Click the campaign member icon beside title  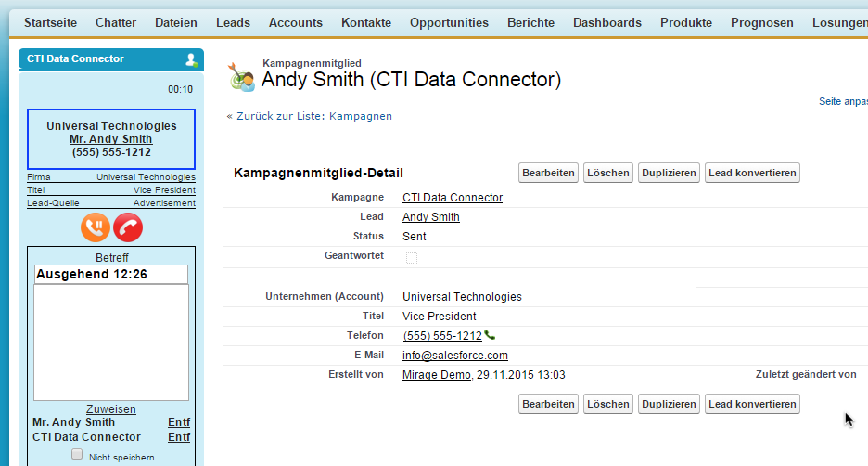pos(241,76)
